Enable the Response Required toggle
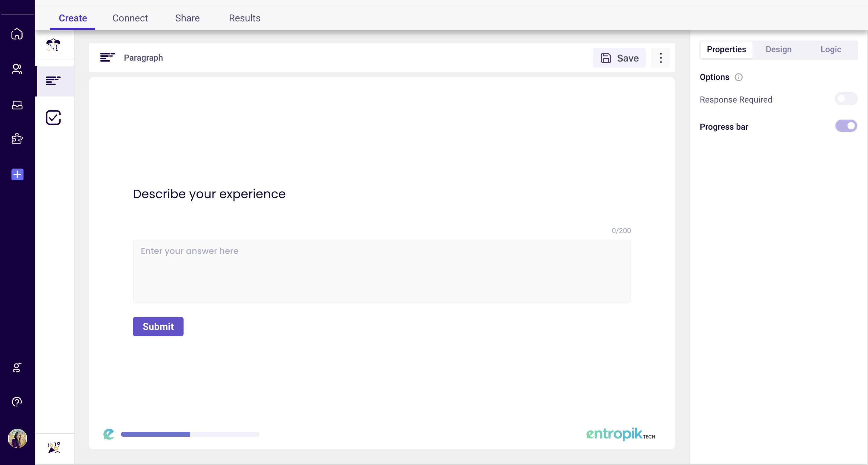Viewport: 868px width, 465px height. pyautogui.click(x=846, y=99)
